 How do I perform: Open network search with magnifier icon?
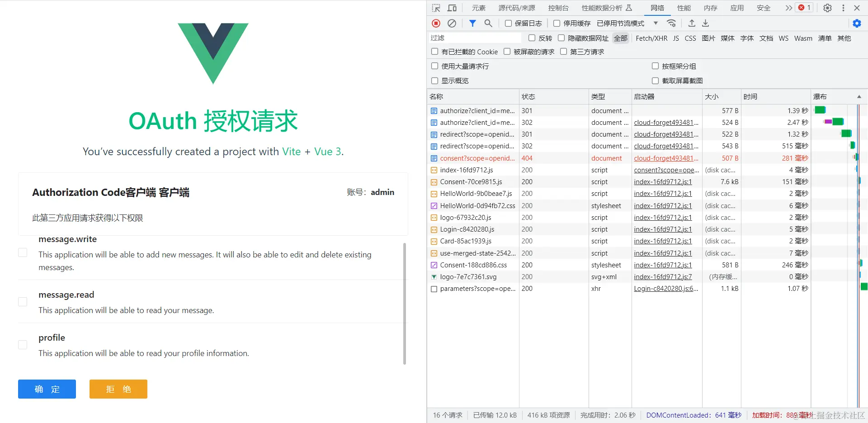point(488,23)
